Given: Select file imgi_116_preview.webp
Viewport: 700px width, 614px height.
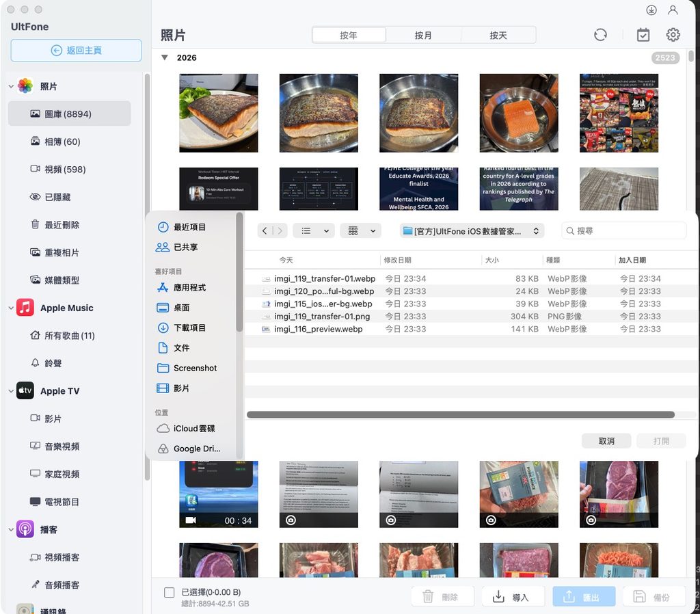Looking at the screenshot, I should pyautogui.click(x=471, y=329).
